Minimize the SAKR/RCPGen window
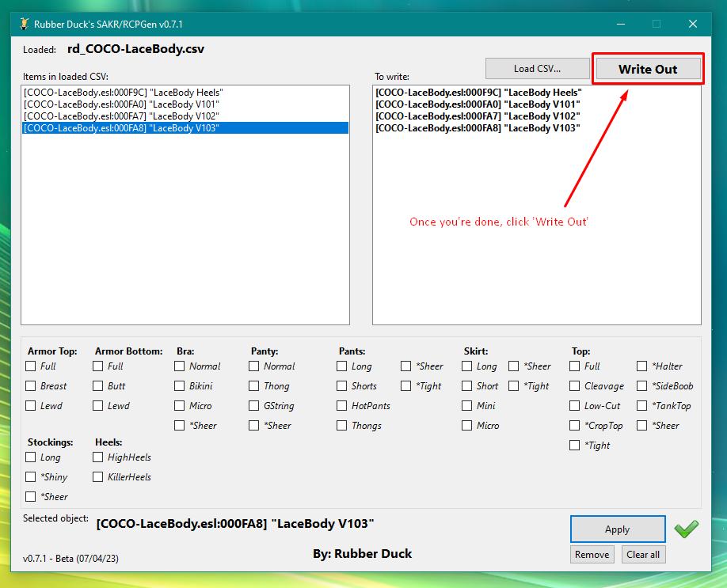Viewport: 727px width, 588px height. point(621,24)
